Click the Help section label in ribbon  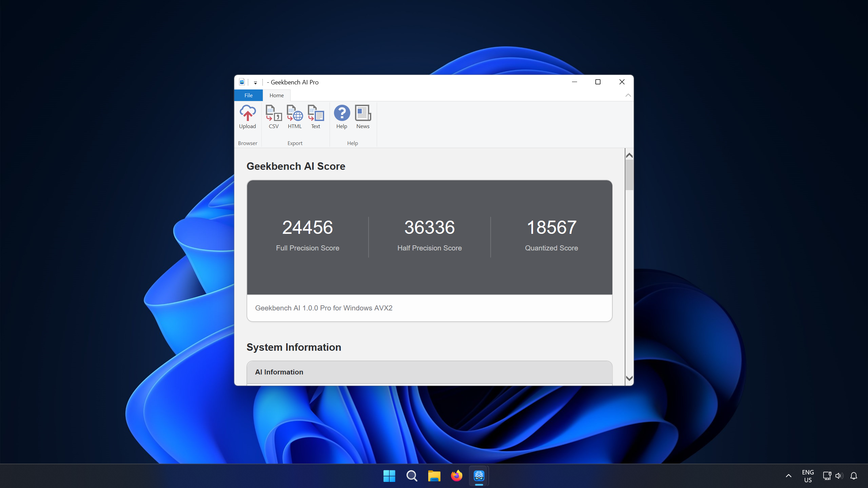coord(352,142)
